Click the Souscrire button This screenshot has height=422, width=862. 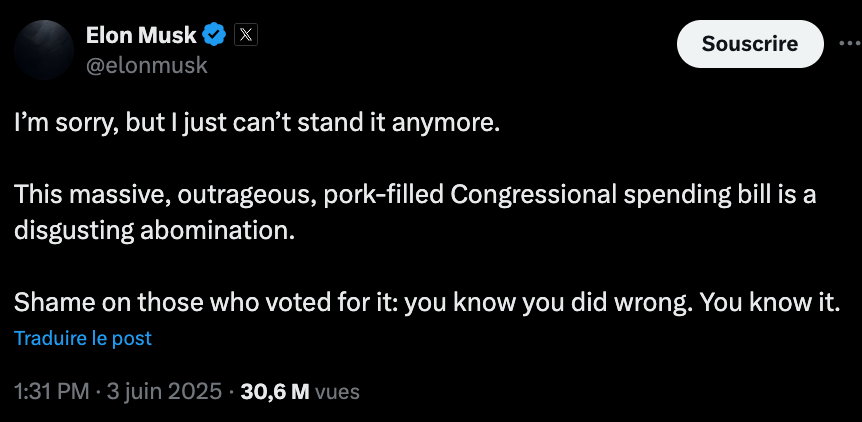pos(749,44)
